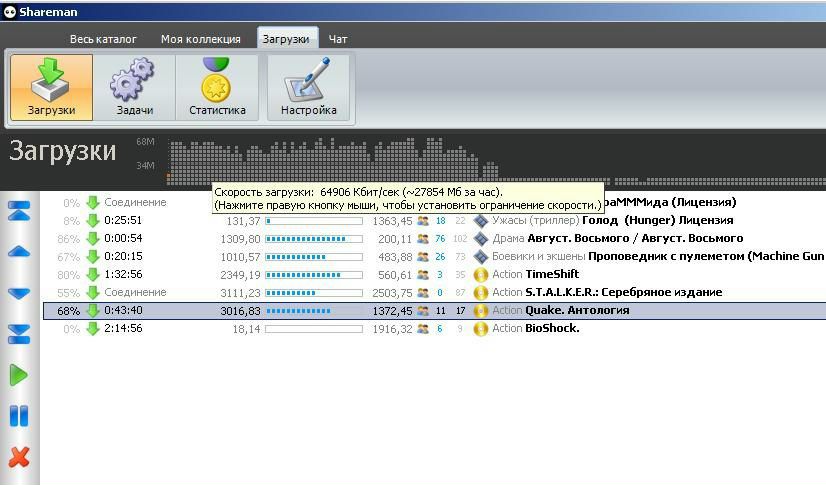Screen dimensions: 826x485
Task: Click the Quake. Антология progress bar
Action: point(314,311)
